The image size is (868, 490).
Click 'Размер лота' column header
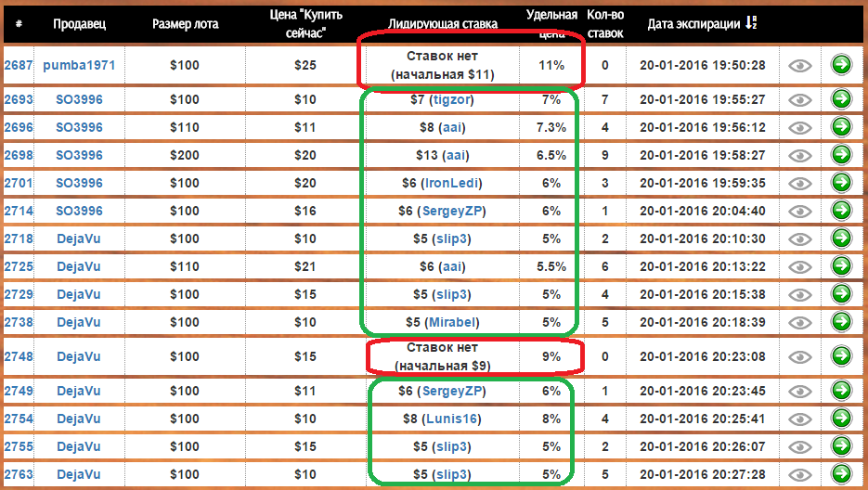coord(184,23)
